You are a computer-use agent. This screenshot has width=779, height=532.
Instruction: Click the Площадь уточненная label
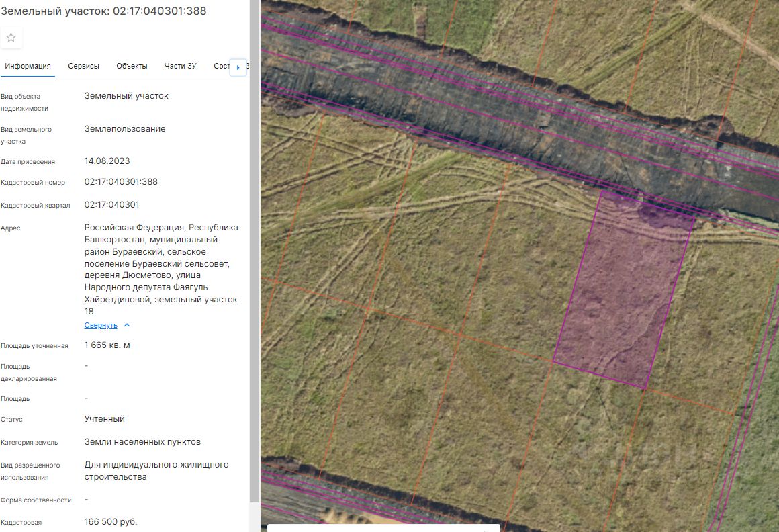pyautogui.click(x=34, y=346)
